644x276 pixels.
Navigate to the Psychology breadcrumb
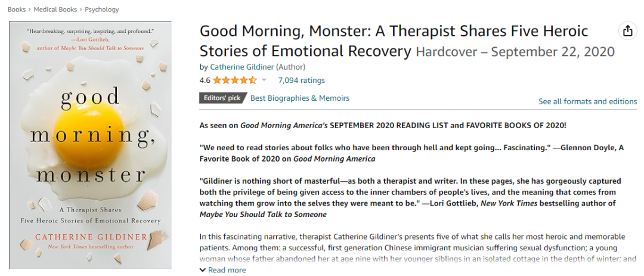101,10
